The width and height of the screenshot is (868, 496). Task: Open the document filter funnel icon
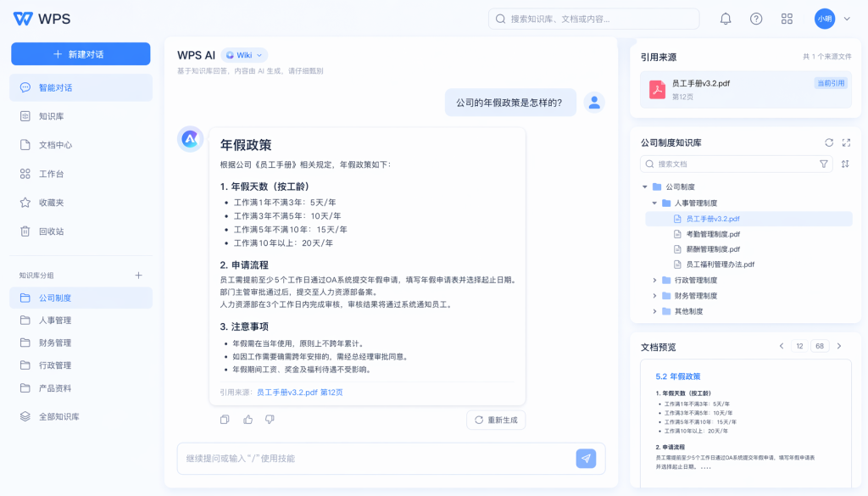(824, 164)
